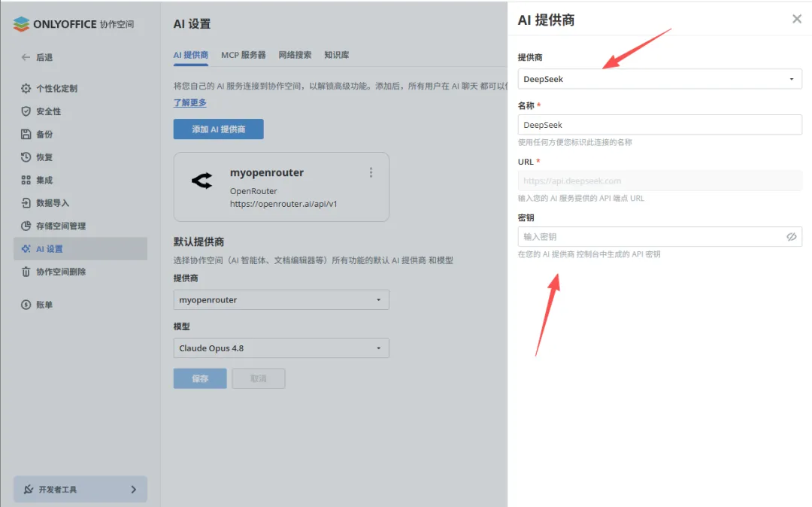Expand the DeepSeek provider dropdown
This screenshot has width=812, height=507.
pyautogui.click(x=660, y=79)
